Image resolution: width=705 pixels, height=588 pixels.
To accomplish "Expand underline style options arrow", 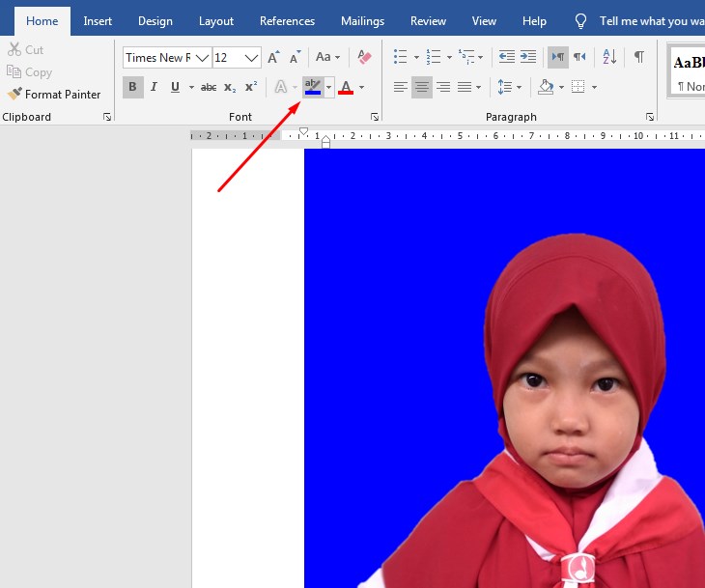I will (191, 87).
